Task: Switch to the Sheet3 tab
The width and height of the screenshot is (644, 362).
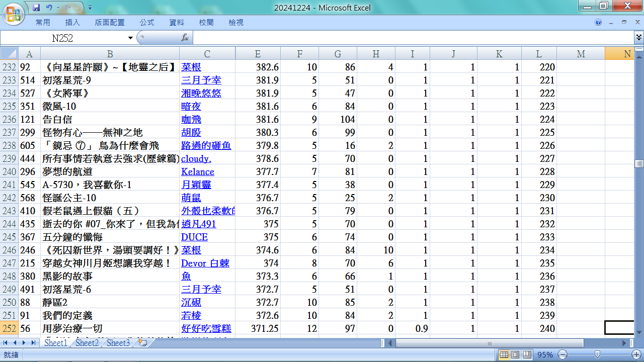Action: tap(118, 343)
